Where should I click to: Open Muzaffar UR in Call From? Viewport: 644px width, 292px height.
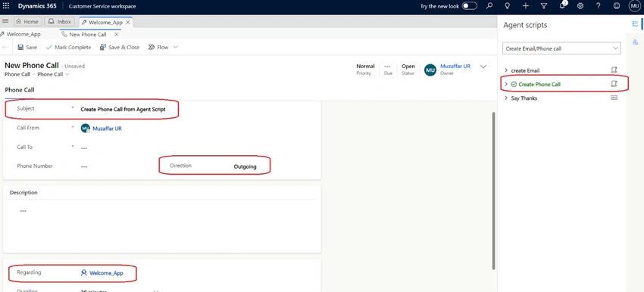pos(107,129)
